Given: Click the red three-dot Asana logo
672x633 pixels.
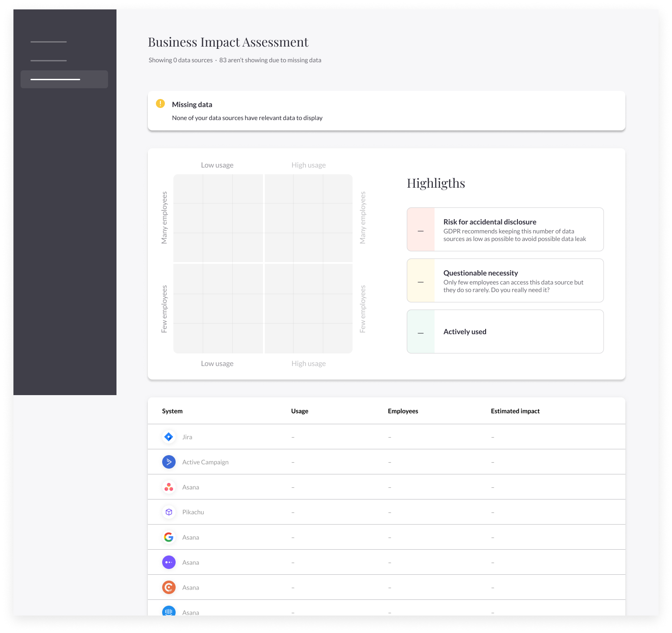Looking at the screenshot, I should (169, 487).
